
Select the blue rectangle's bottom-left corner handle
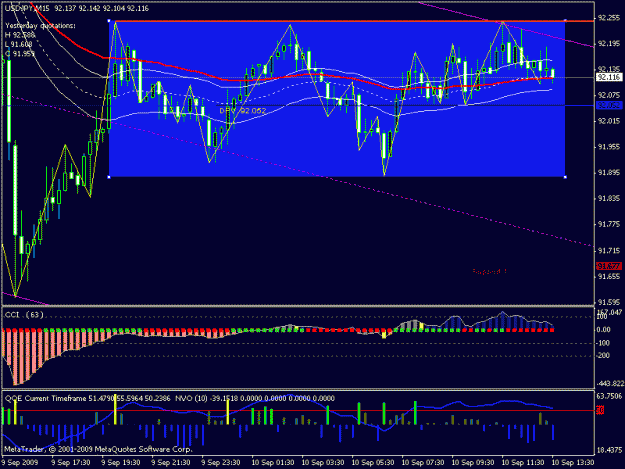109,177
